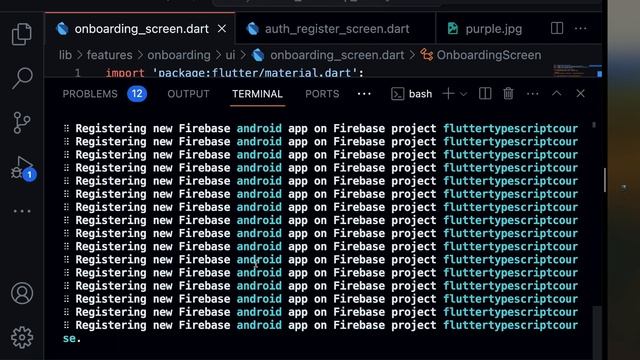Click the trailing 'se.' terminal text

click(x=72, y=338)
